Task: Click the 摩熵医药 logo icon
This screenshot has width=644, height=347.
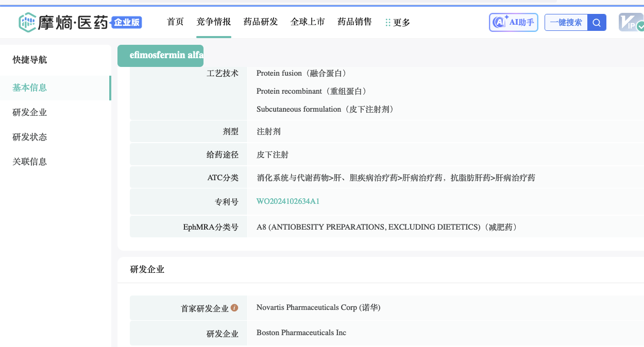Action: click(27, 22)
